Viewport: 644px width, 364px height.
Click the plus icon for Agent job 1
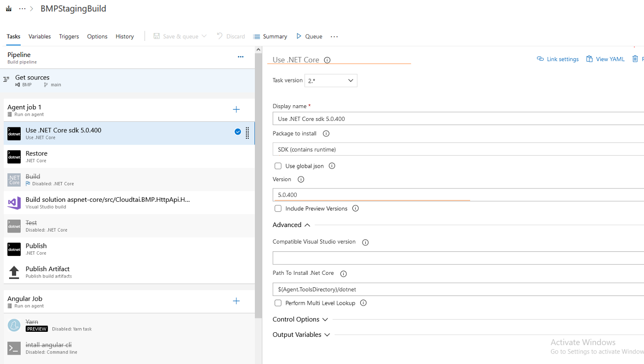236,109
